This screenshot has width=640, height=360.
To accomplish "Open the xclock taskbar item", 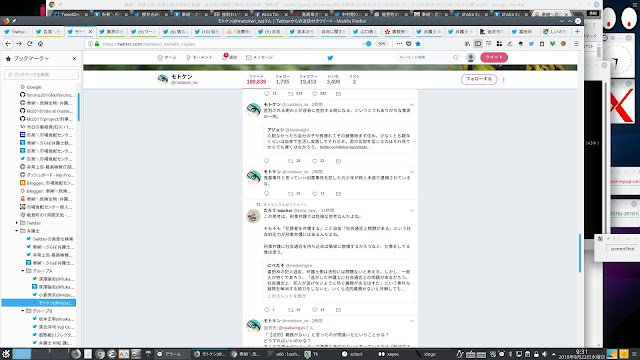I will click(353, 354).
